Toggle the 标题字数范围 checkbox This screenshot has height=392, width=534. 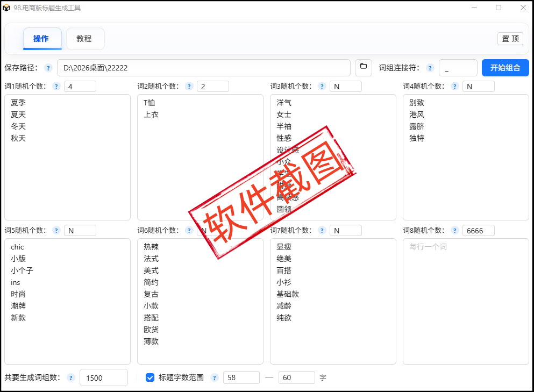pyautogui.click(x=150, y=377)
